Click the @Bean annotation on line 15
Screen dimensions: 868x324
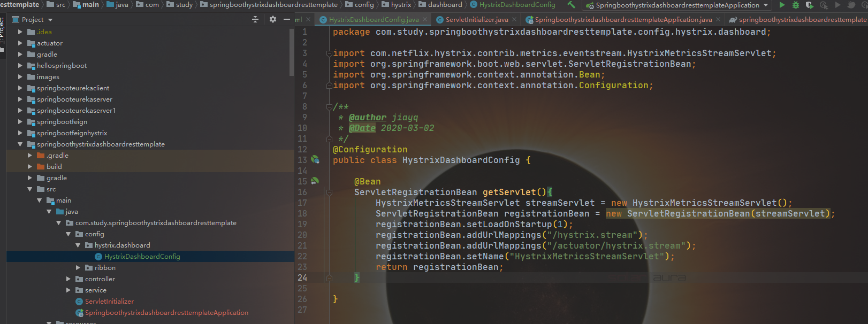coord(368,181)
